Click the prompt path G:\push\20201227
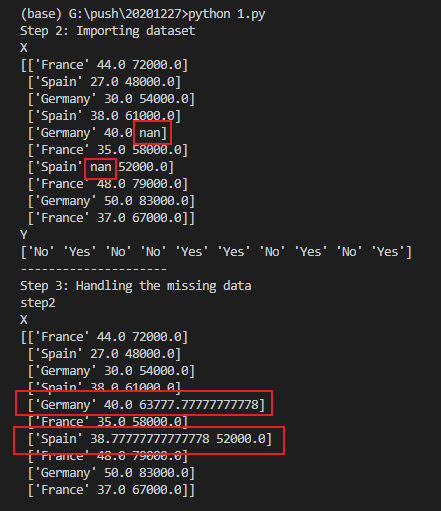The width and height of the screenshot is (441, 511). click(125, 14)
